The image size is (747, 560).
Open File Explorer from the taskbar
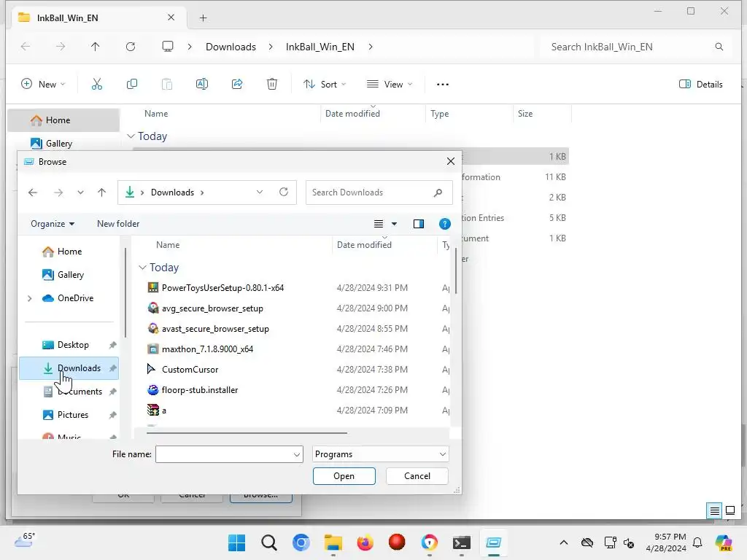coord(333,542)
